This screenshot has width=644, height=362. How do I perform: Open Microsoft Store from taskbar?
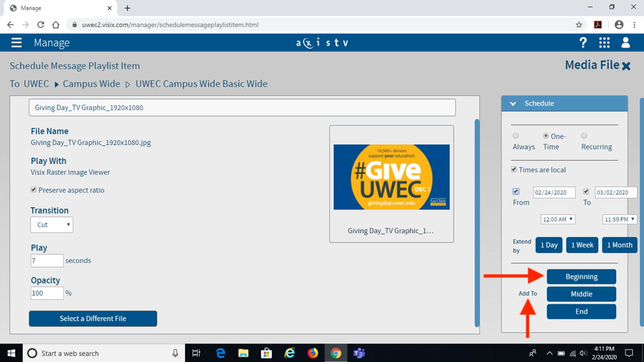click(x=266, y=353)
